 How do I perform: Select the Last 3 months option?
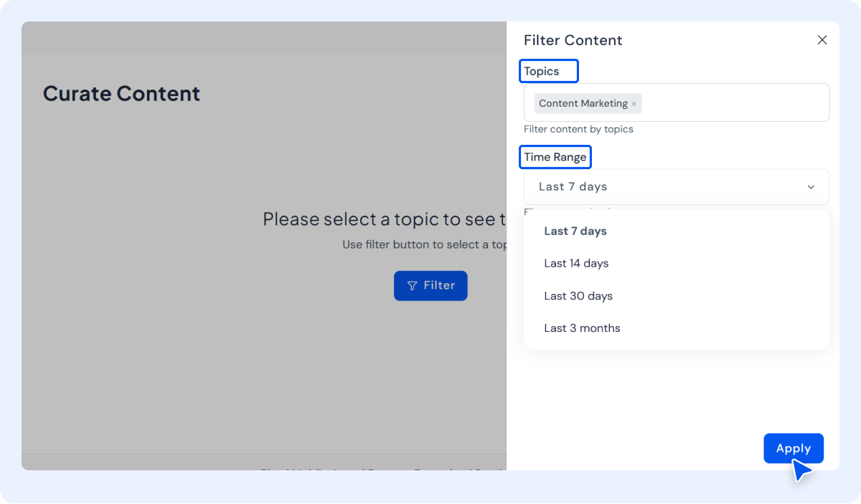(582, 328)
